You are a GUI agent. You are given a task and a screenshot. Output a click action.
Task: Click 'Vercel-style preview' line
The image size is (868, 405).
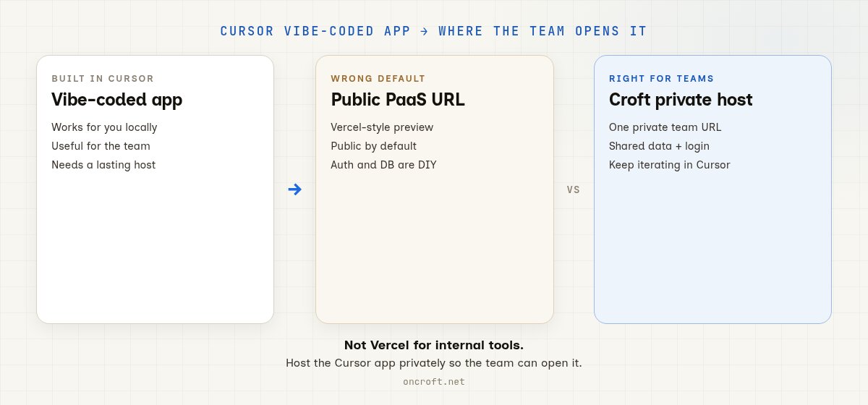click(382, 127)
